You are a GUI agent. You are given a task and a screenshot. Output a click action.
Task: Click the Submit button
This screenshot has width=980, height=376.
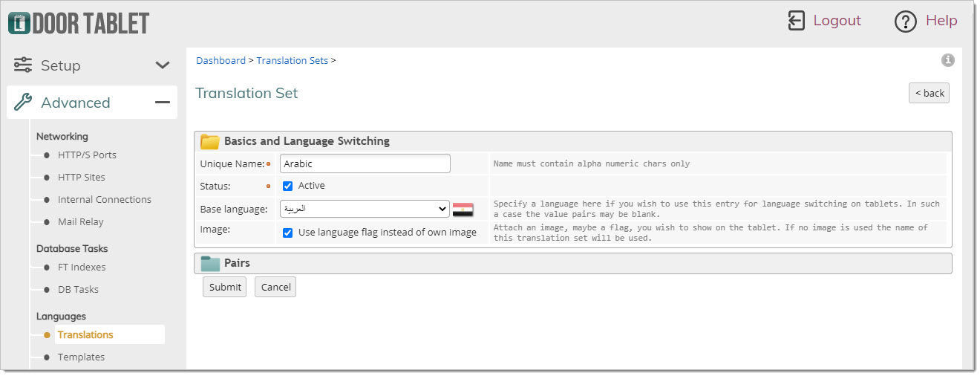point(225,287)
